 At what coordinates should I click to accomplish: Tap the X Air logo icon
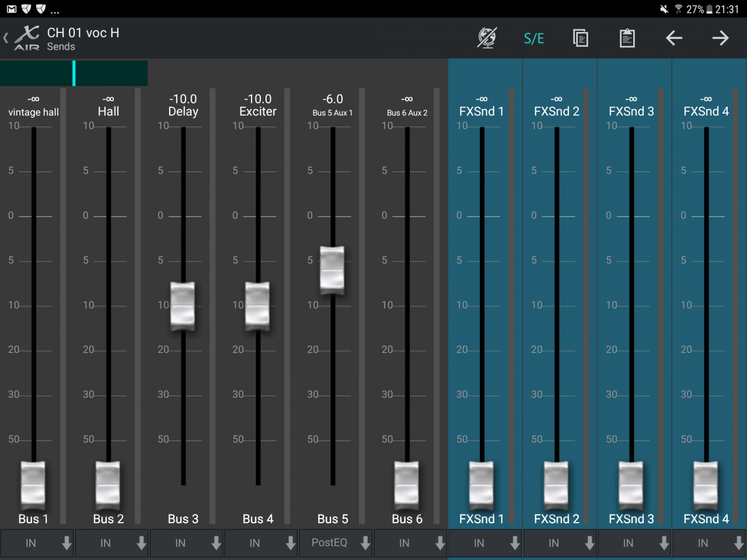(x=27, y=38)
